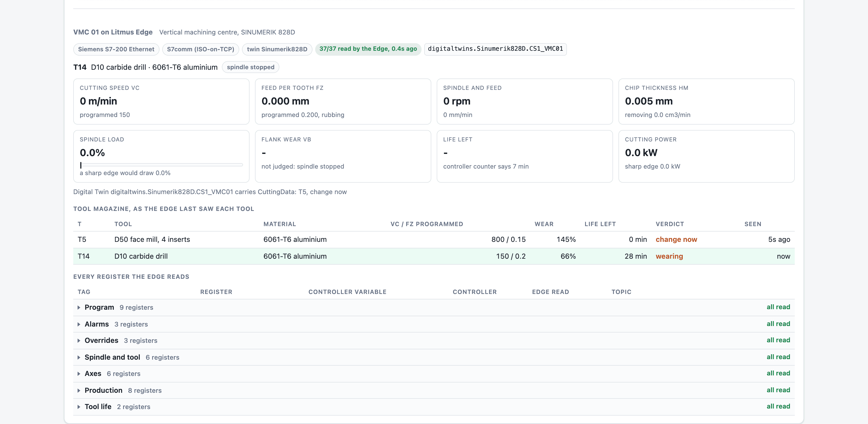Click the 'wearing' verdict for T14
The width and height of the screenshot is (868, 424).
pyautogui.click(x=669, y=256)
